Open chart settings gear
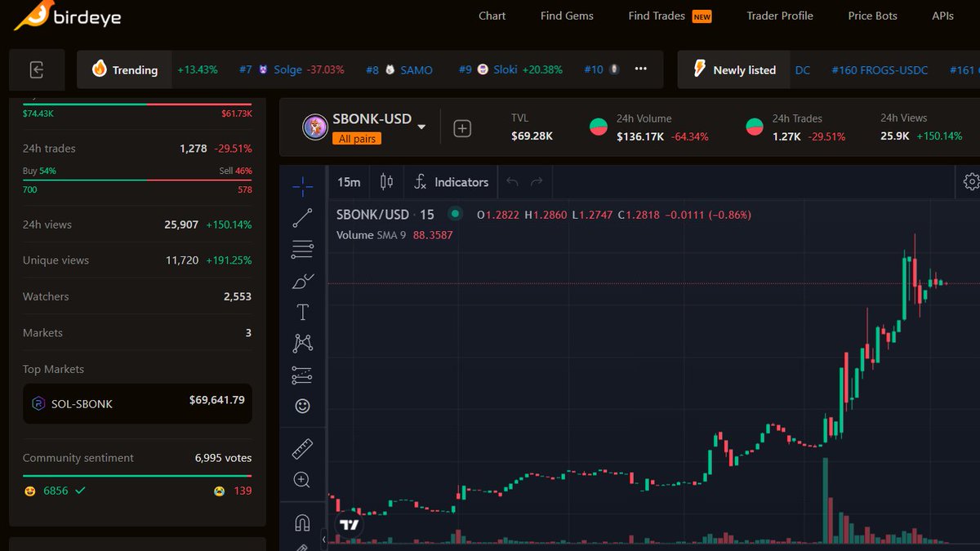The width and height of the screenshot is (980, 551). [971, 182]
